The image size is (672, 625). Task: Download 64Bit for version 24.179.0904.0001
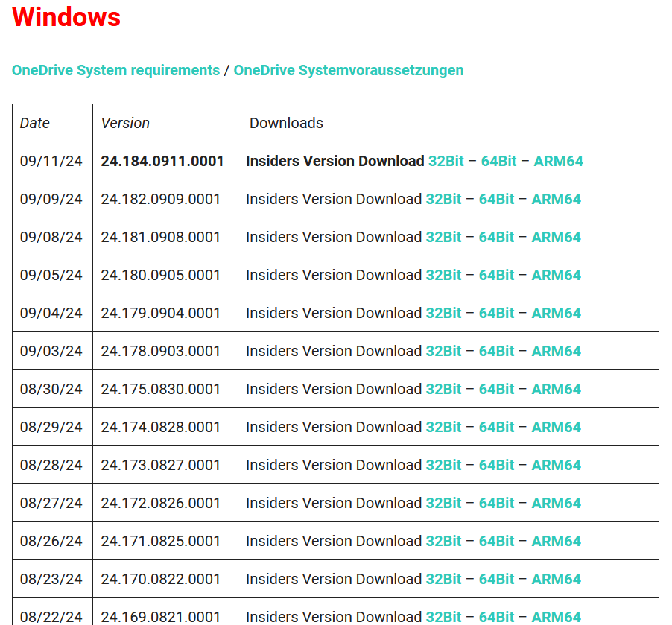[496, 314]
